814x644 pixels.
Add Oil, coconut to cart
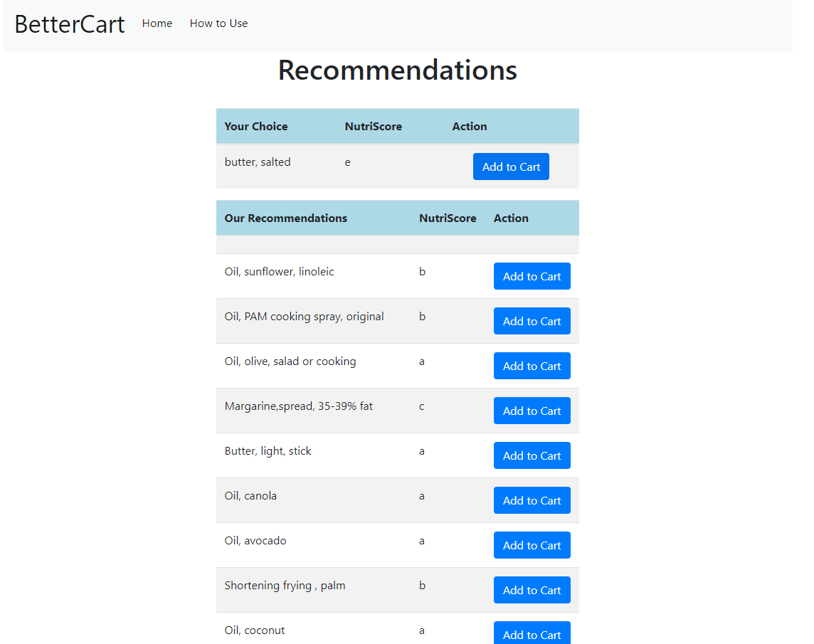[532, 633]
